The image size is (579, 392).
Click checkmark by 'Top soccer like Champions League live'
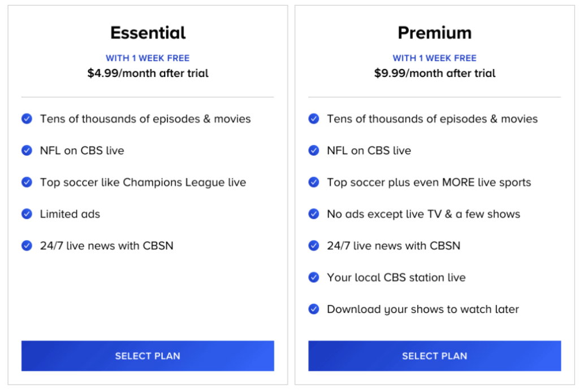tap(27, 182)
